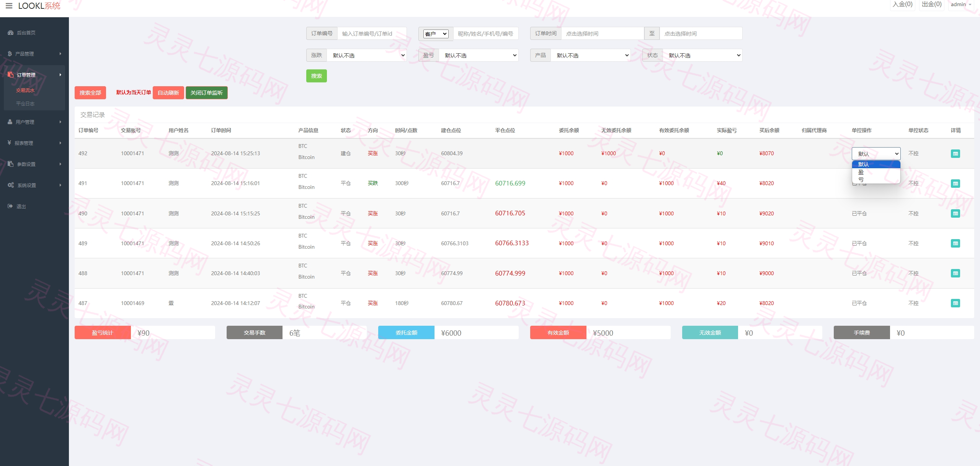The image size is (980, 466).
Task: Open the 涨跌 filter dropdown
Action: pyautogui.click(x=367, y=56)
